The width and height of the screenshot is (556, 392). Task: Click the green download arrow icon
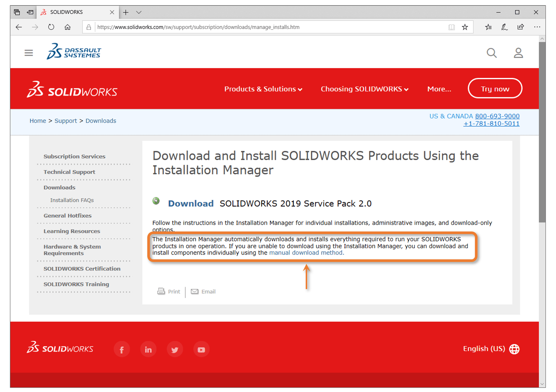pyautogui.click(x=156, y=201)
